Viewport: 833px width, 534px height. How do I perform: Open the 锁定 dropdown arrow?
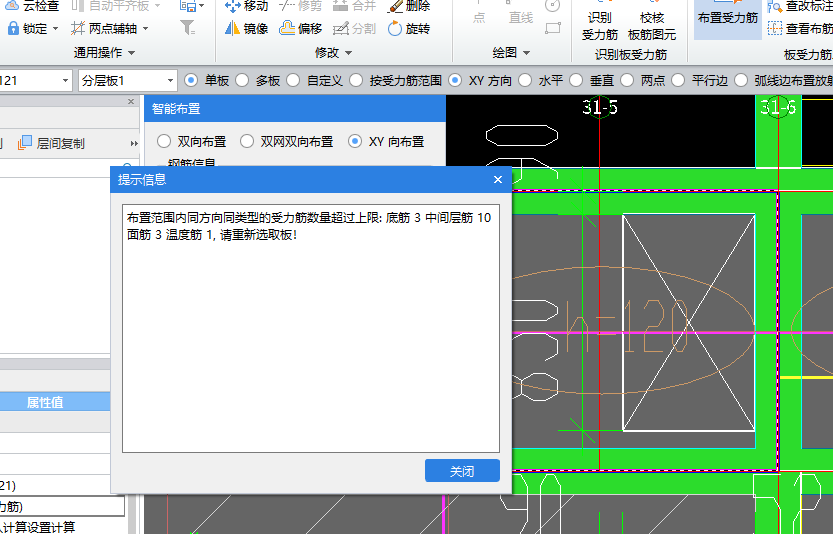coord(55,28)
